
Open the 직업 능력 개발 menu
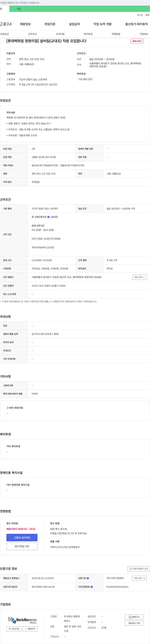coord(103,24)
